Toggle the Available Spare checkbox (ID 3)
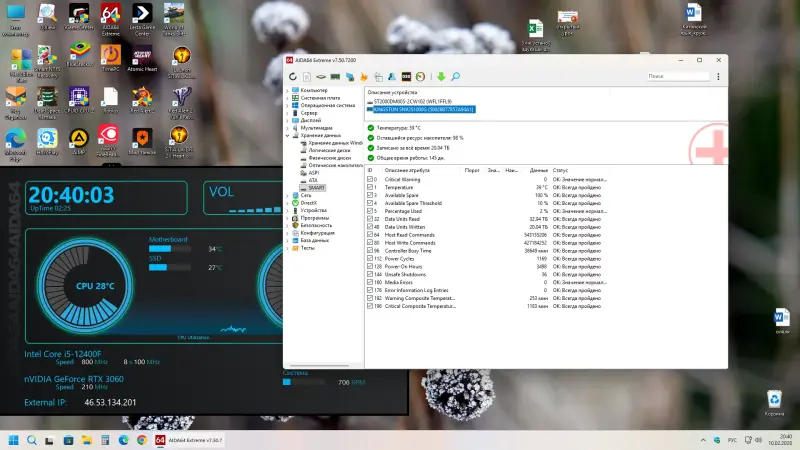Screen dimensions: 800x450 coord(370,195)
